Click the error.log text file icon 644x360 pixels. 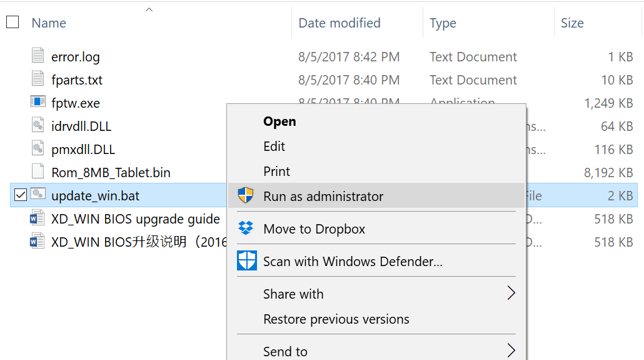[x=38, y=56]
